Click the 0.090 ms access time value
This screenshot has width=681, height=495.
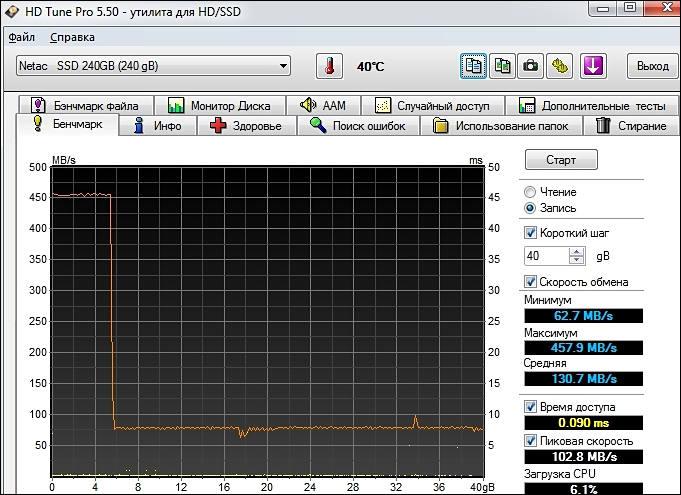coord(583,423)
